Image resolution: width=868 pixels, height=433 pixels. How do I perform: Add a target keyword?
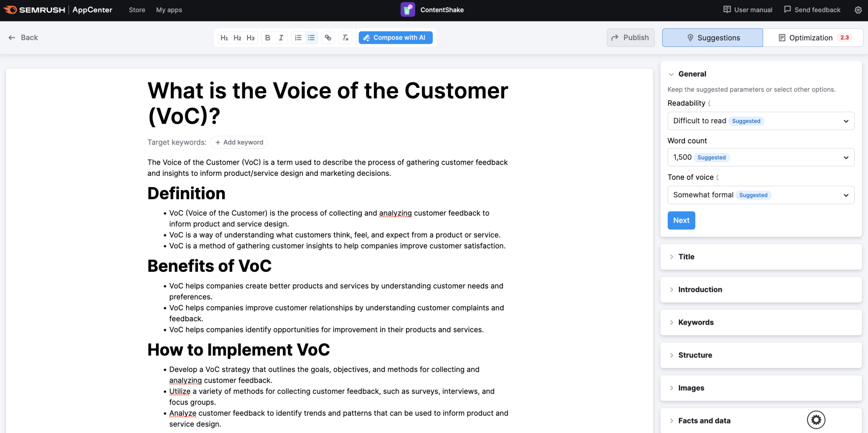tap(238, 142)
